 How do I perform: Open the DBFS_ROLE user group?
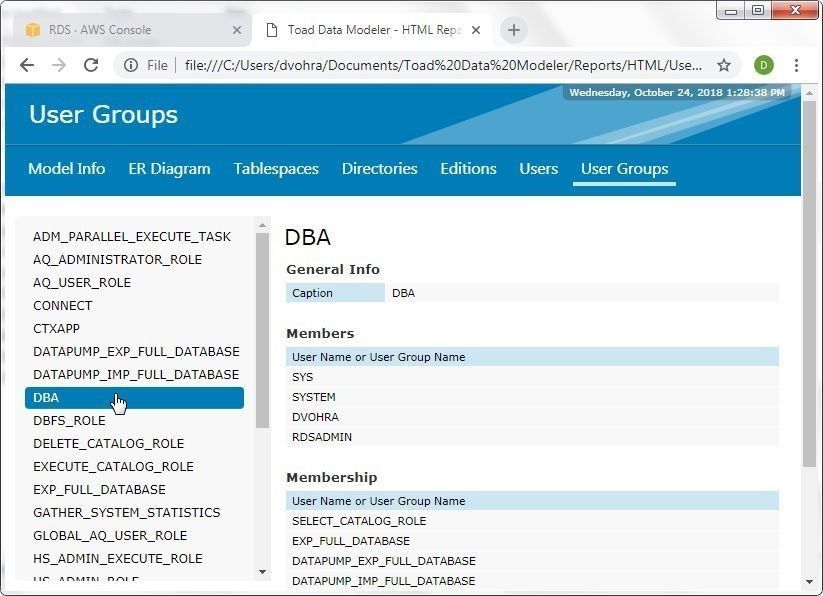pyautogui.click(x=69, y=421)
